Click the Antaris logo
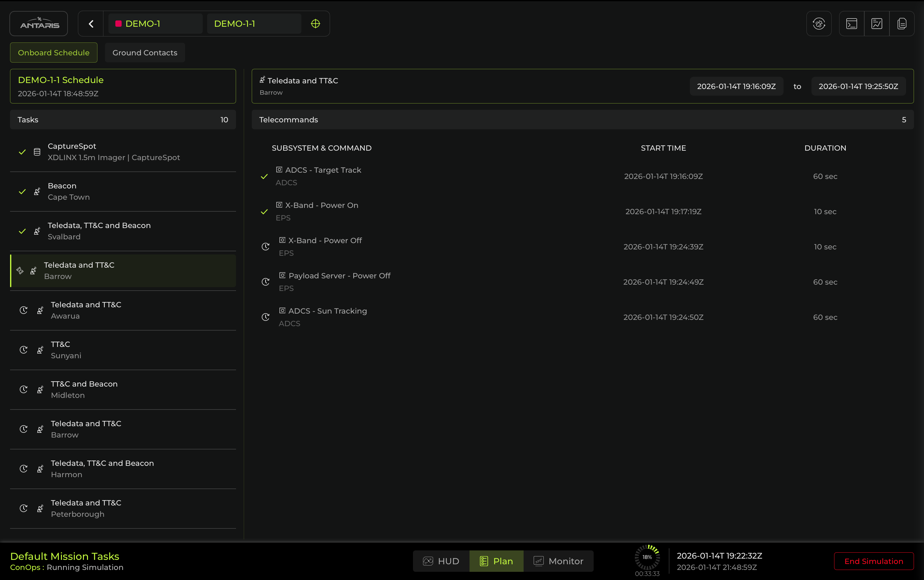The height and width of the screenshot is (580, 924). coord(39,24)
